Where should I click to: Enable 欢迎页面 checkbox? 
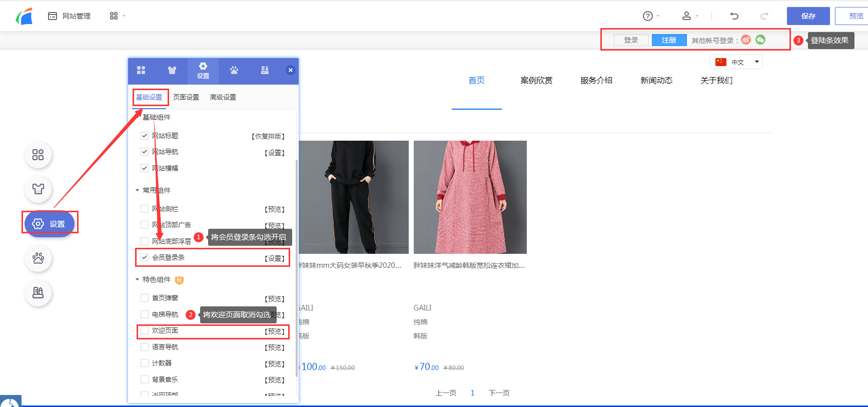(145, 330)
